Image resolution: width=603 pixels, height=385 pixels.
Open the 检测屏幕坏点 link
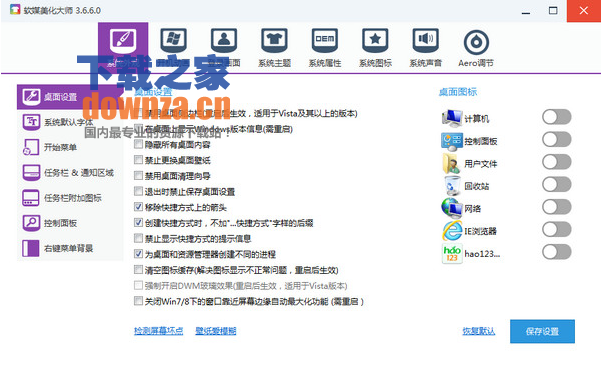[x=158, y=331]
